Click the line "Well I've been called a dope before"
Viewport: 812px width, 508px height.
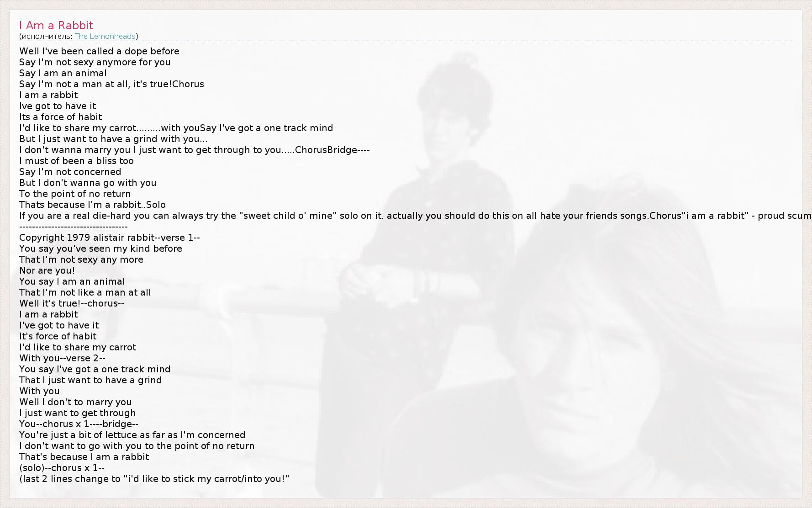pyautogui.click(x=99, y=51)
